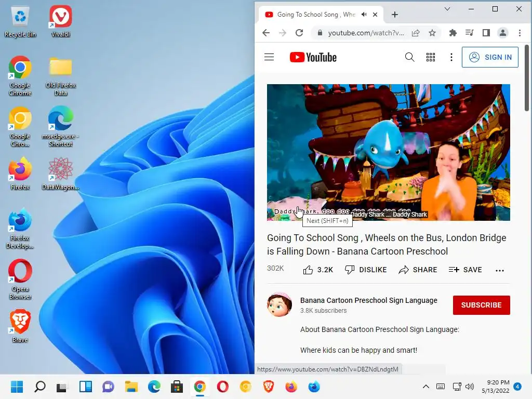Click the SHARE button
The width and height of the screenshot is (532, 399).
[418, 270]
